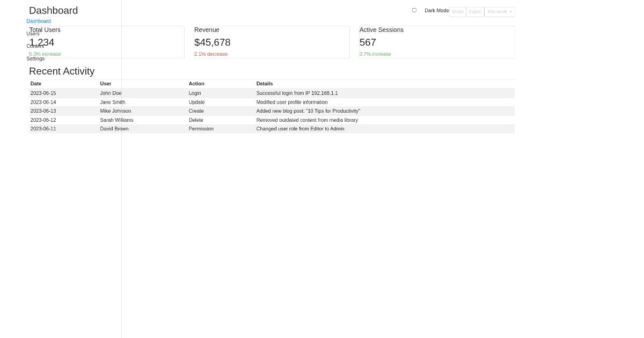Open the Dashboard sidebar link

pyautogui.click(x=39, y=21)
